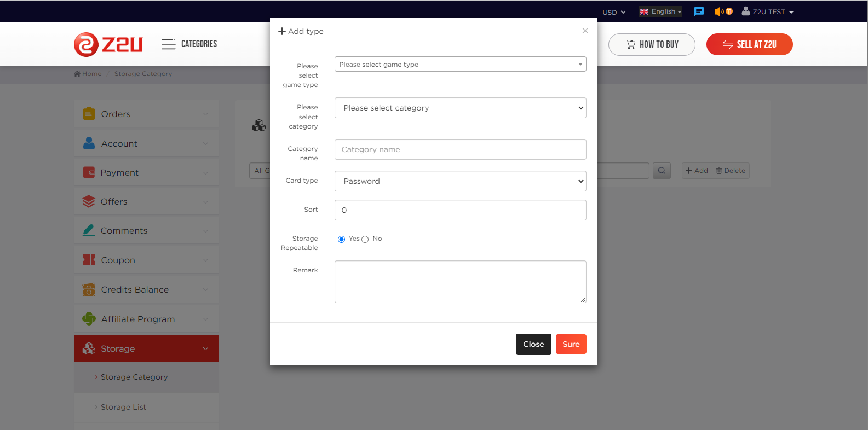The height and width of the screenshot is (430, 868).
Task: Open the game type select dropdown
Action: click(460, 65)
